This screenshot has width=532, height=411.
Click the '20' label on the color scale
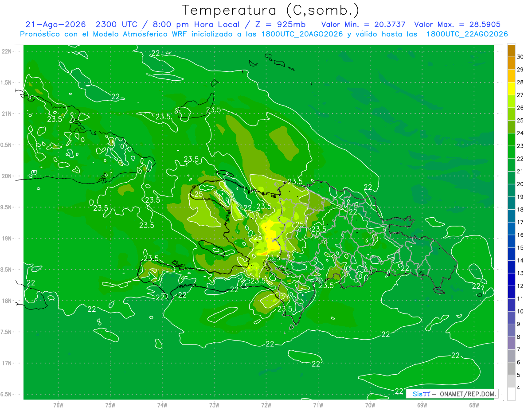[x=520, y=184]
